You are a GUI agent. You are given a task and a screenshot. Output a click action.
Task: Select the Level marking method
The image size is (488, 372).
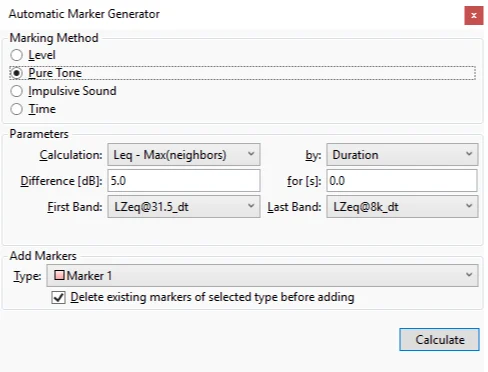(x=16, y=55)
